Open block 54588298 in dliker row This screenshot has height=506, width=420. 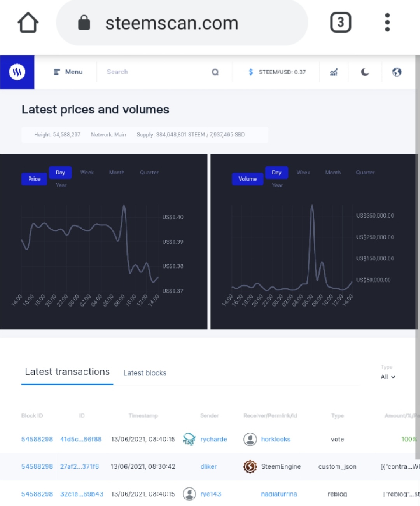[37, 467]
